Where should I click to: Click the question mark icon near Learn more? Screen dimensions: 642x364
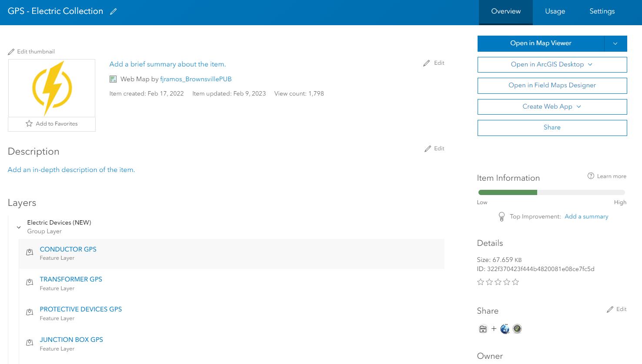pyautogui.click(x=591, y=176)
